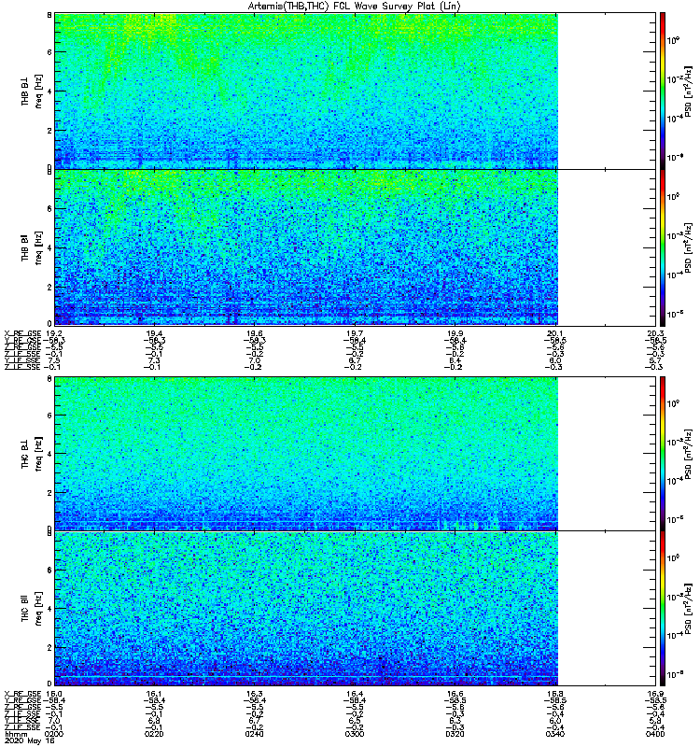Viewport: 700px width, 747px height.
Task: Select the THB B⊥ spectrogram panel
Action: (356, 91)
